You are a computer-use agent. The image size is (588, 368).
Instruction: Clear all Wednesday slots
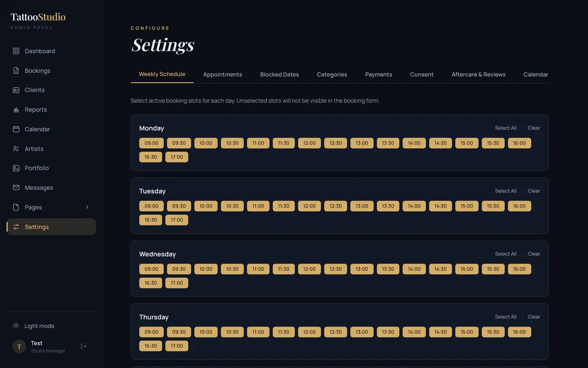tap(534, 254)
